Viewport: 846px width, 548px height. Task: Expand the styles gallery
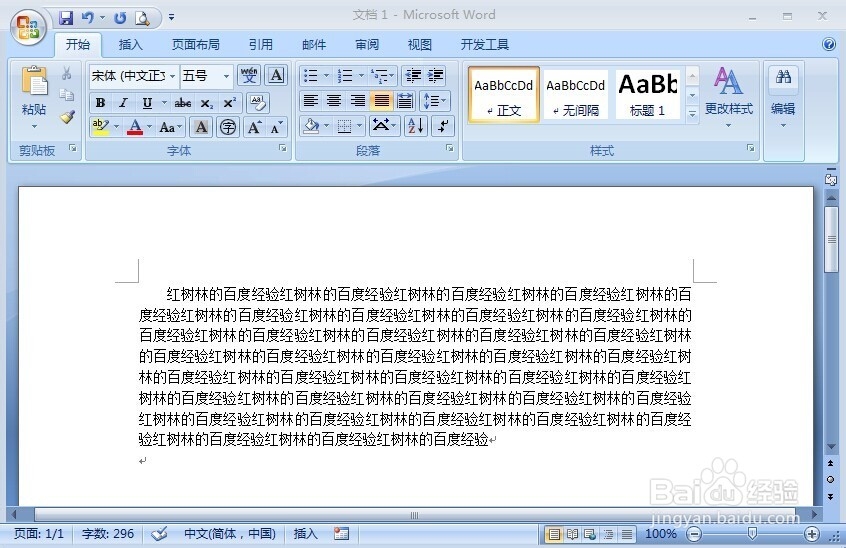click(692, 114)
